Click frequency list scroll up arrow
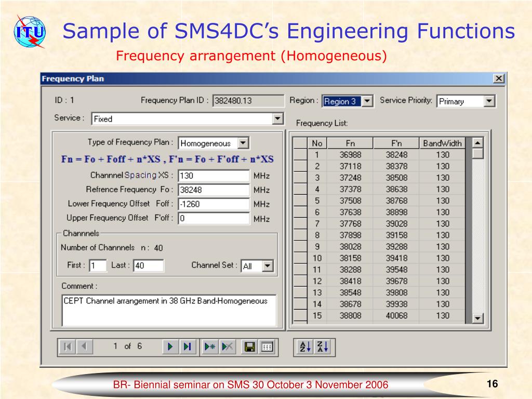Screen dimensions: 532x399 coord(477,143)
